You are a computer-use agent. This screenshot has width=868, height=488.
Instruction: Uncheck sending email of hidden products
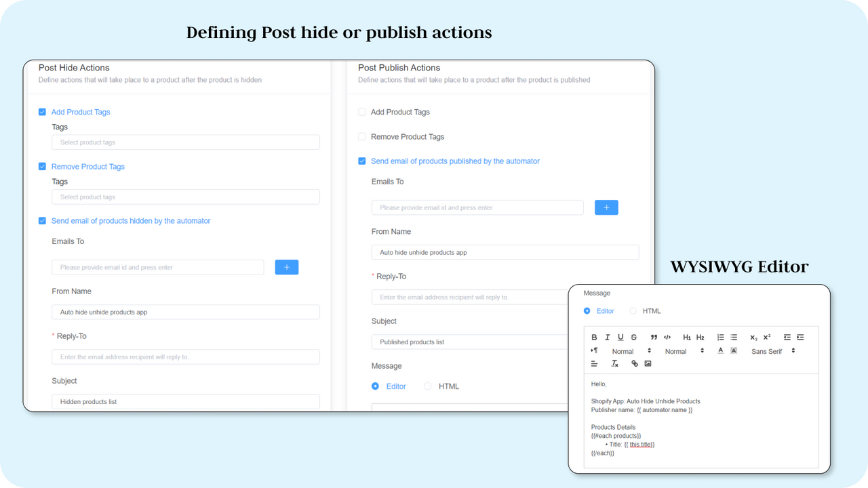[x=42, y=220]
